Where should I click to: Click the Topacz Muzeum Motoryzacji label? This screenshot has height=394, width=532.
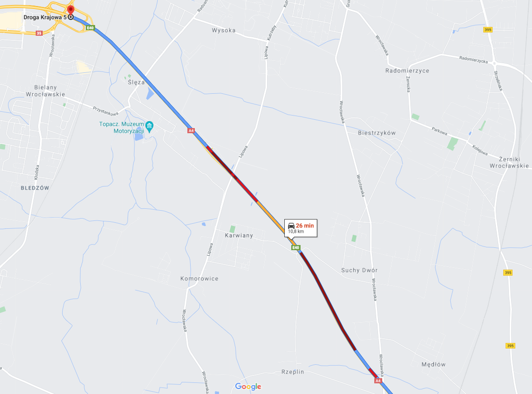pos(122,128)
